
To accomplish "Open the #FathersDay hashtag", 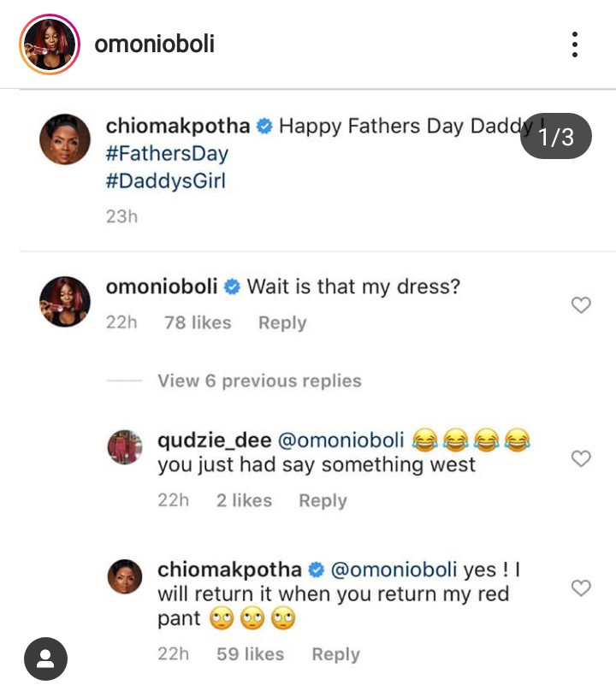I will pos(167,154).
